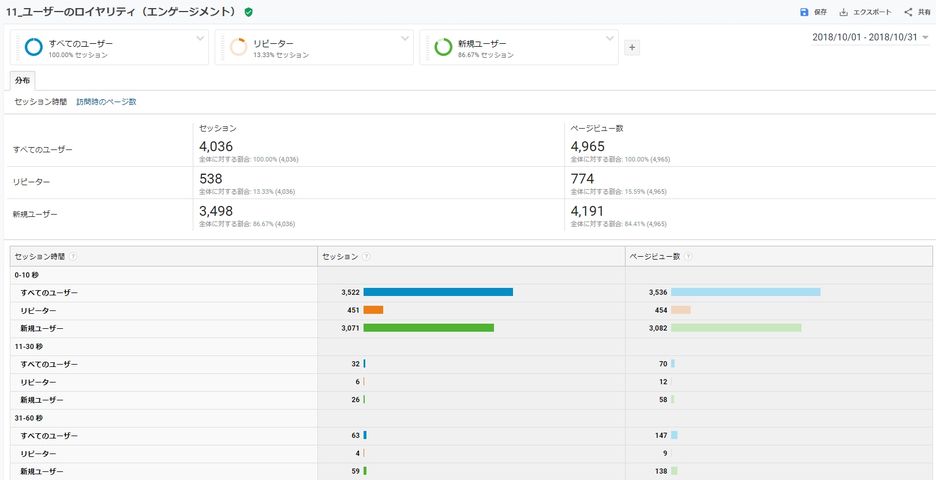Image resolution: width=936 pixels, height=480 pixels.
Task: Click the pageview value 454
Action: point(661,310)
